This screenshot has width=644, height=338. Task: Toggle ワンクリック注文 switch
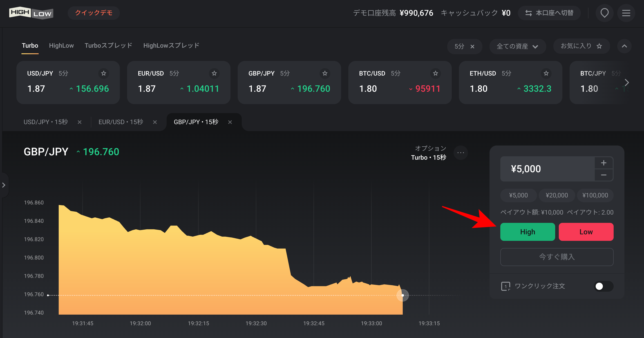point(604,286)
